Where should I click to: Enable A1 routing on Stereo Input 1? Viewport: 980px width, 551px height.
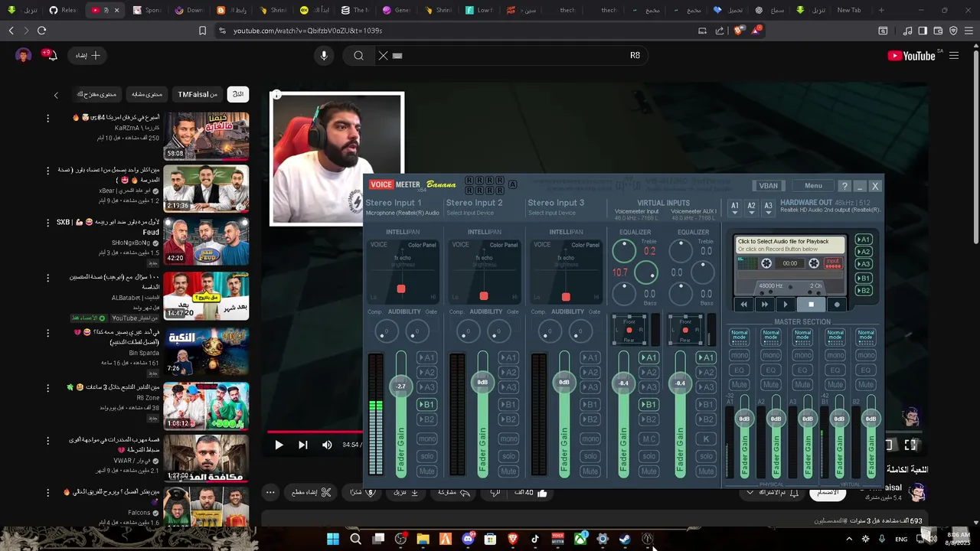coord(426,357)
